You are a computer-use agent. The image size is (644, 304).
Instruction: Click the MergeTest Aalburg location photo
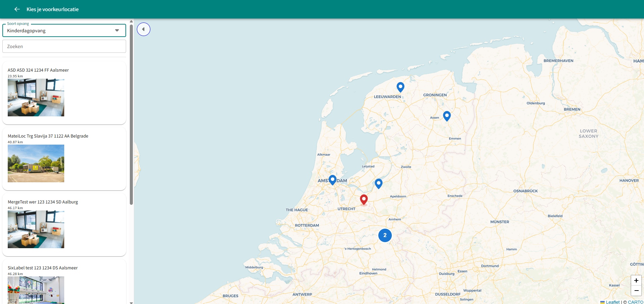coord(36,229)
